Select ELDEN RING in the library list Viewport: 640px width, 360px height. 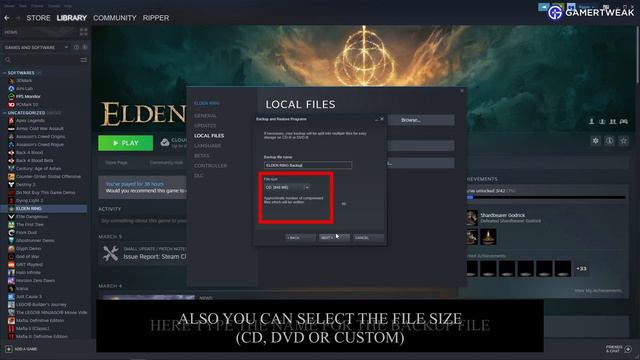44,209
